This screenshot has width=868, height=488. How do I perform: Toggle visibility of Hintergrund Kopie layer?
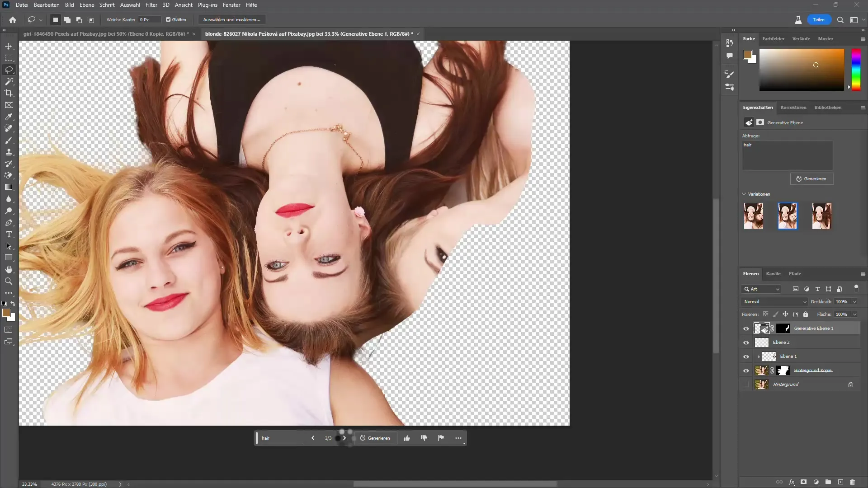point(746,370)
